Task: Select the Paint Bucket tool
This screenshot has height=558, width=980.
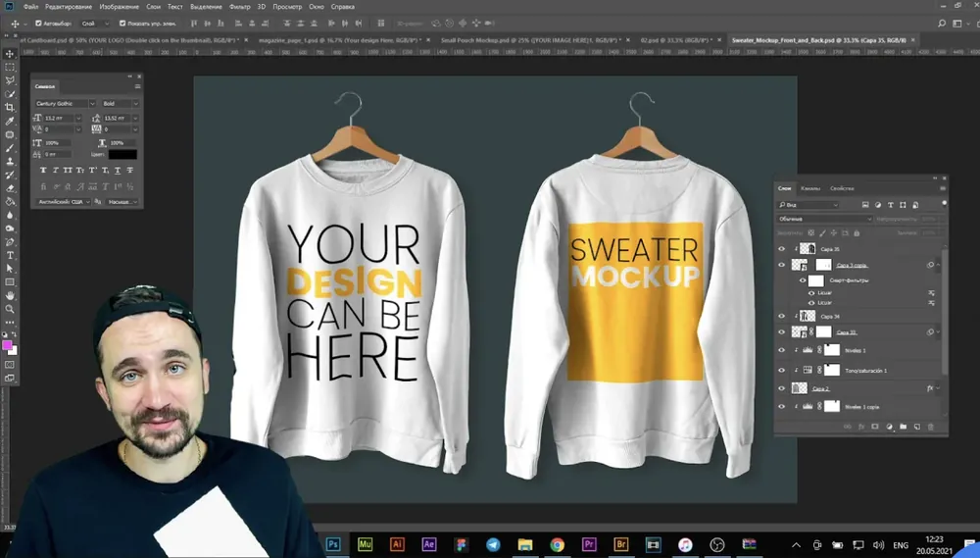Action: (10, 202)
